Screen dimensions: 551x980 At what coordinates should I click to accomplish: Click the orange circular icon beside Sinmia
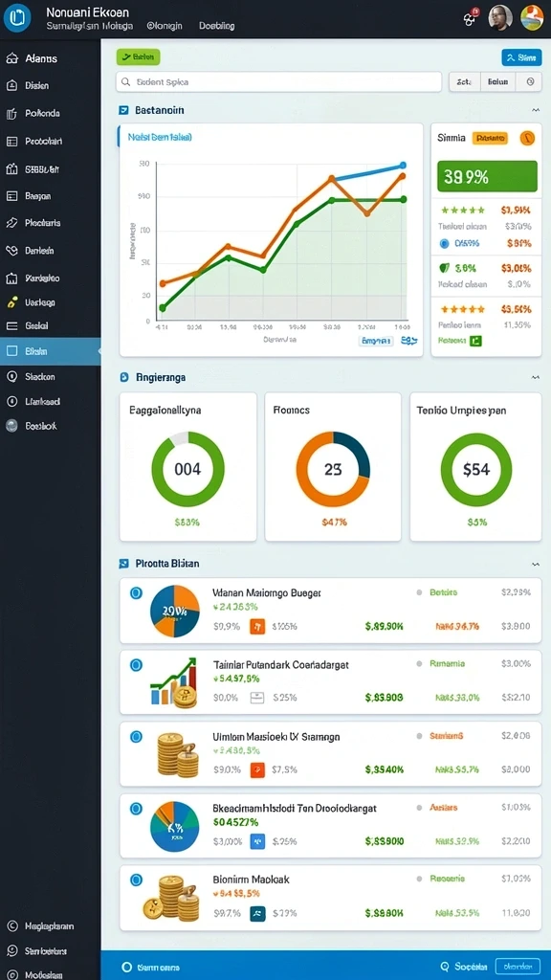527,138
